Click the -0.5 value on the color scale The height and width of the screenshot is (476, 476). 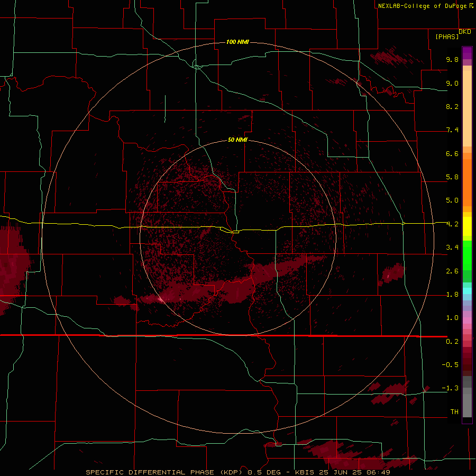coord(450,365)
